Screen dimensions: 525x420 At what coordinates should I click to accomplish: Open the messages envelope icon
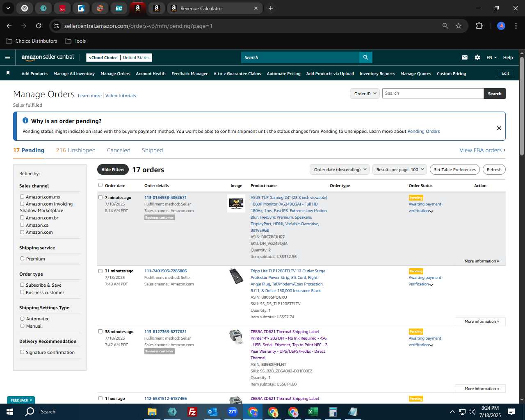465,57
